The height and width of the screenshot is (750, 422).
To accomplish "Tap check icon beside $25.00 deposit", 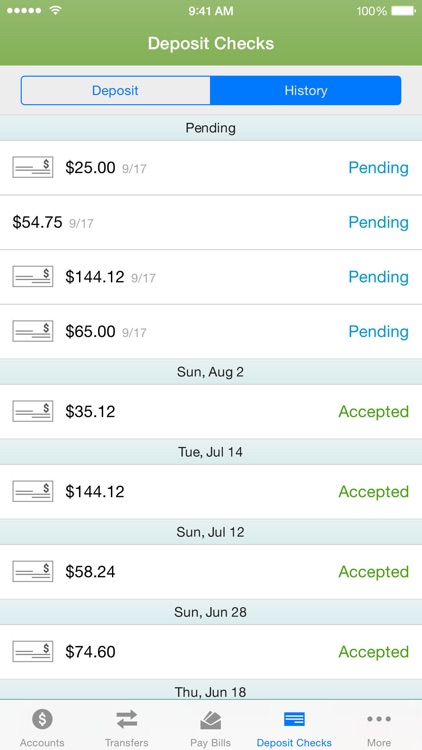I will pyautogui.click(x=33, y=167).
